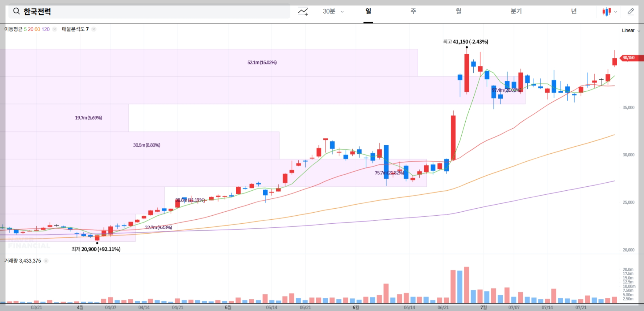Click the 최저 20,900 (+92.11%) label
Viewport: 644px width, 311px height.
click(96, 249)
